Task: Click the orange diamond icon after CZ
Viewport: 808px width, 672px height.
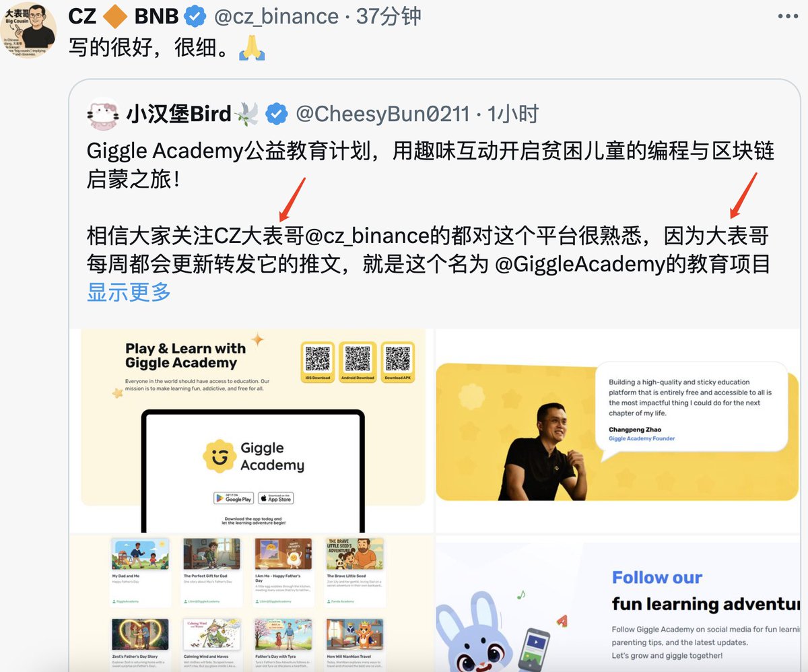Action: [x=117, y=17]
